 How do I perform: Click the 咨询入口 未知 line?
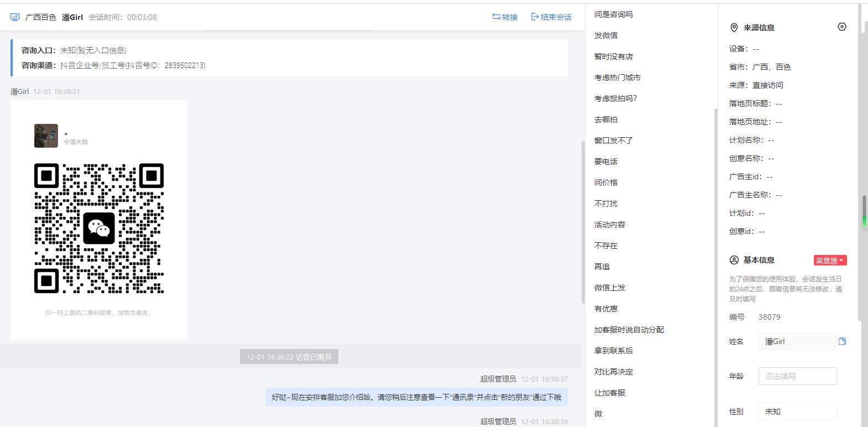(74, 50)
